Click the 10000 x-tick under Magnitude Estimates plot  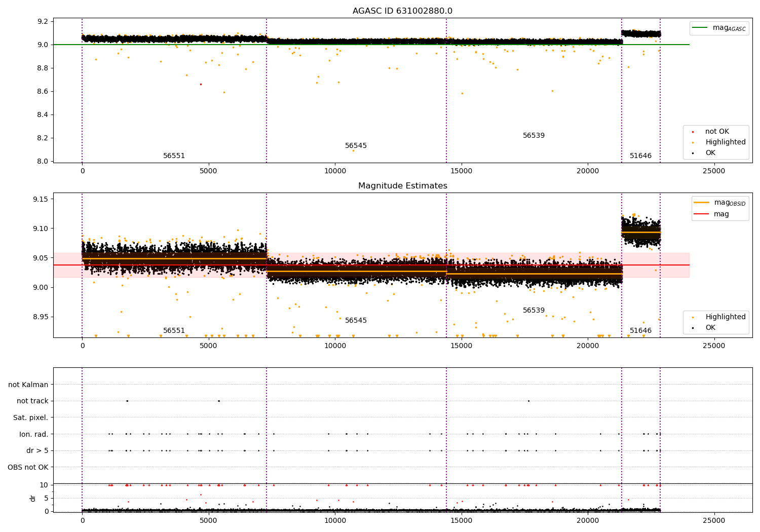coord(335,346)
